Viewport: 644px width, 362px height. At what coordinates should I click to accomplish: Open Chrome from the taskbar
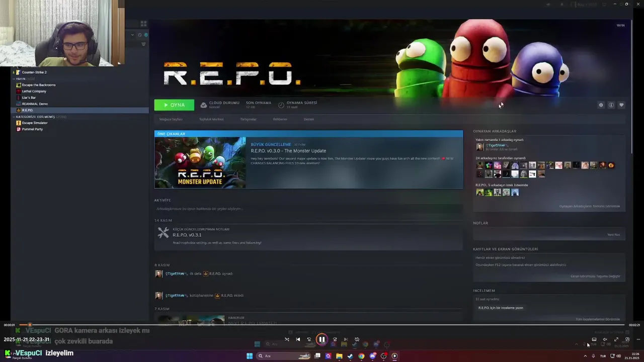[x=361, y=356]
